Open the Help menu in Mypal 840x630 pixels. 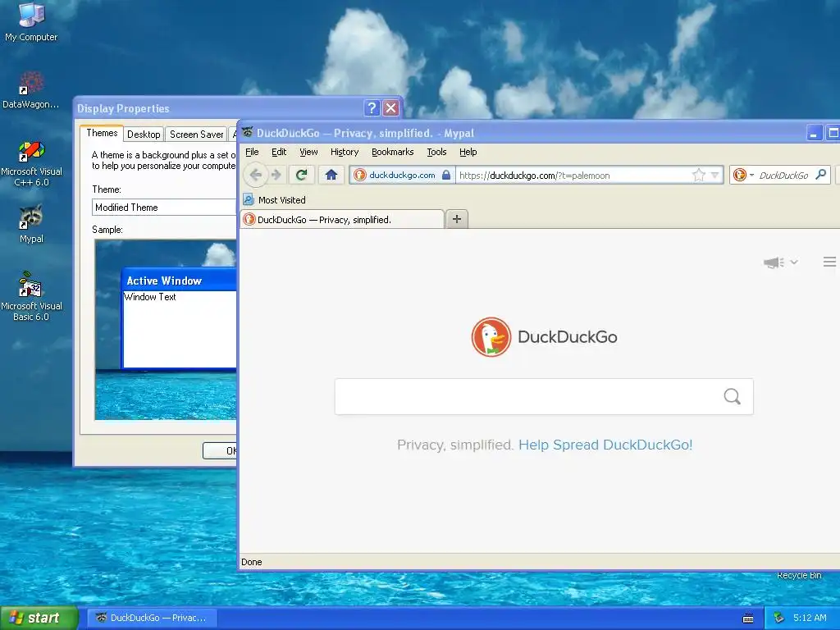(468, 152)
